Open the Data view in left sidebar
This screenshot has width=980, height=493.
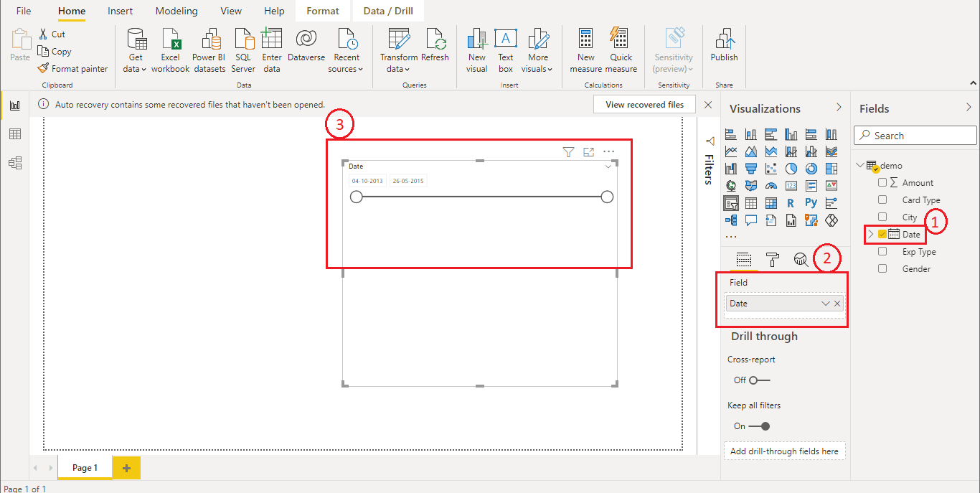pos(14,134)
